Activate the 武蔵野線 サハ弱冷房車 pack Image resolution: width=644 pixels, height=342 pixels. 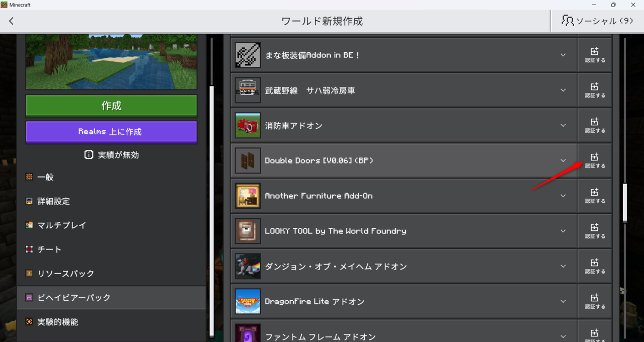pos(595,90)
